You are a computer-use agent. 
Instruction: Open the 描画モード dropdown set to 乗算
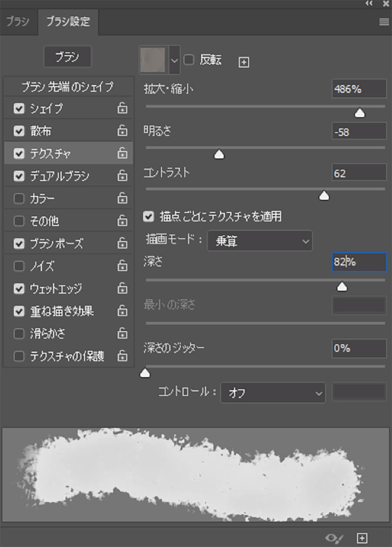(260, 241)
